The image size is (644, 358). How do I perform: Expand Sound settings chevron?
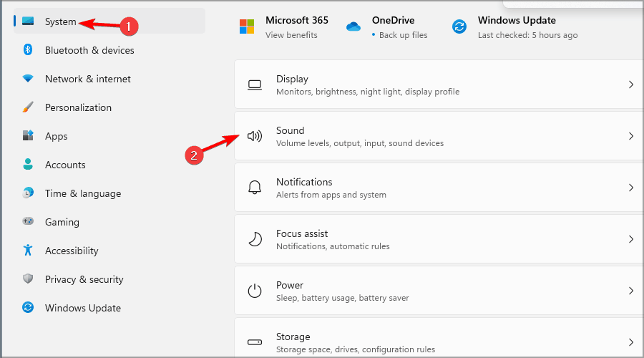point(631,136)
